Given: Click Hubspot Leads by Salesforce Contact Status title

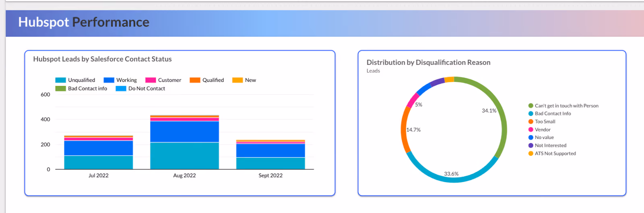Looking at the screenshot, I should pyautogui.click(x=102, y=59).
